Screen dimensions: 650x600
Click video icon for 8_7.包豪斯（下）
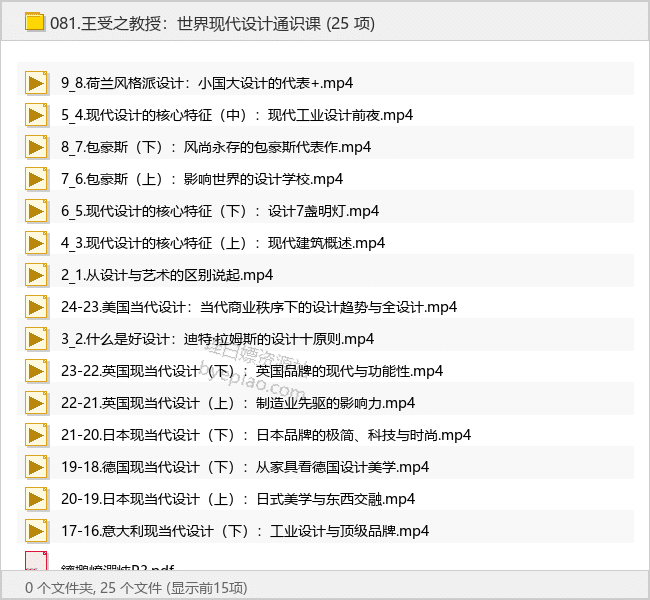[36, 147]
